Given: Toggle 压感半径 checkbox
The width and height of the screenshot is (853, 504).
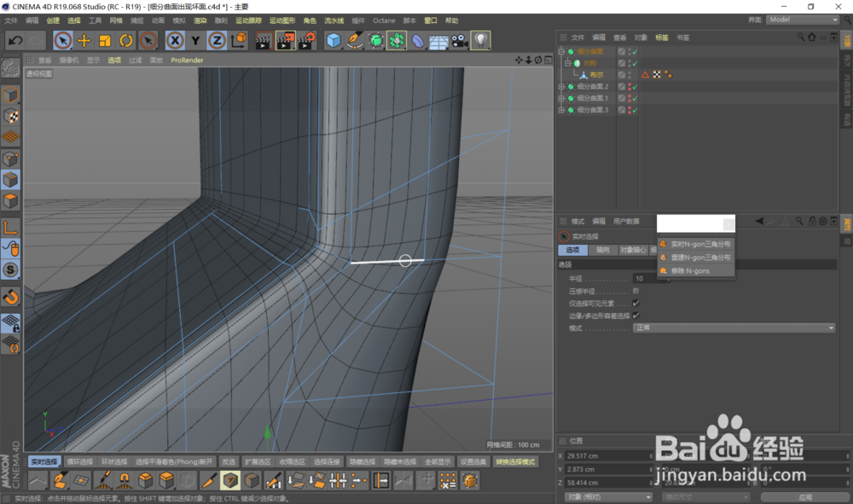Looking at the screenshot, I should tap(636, 291).
